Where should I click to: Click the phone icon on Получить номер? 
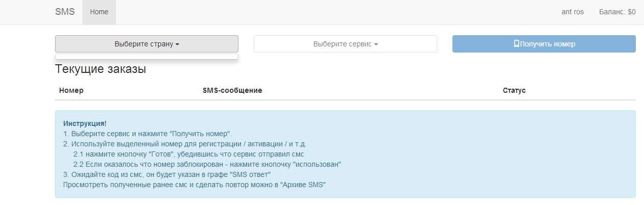point(516,44)
